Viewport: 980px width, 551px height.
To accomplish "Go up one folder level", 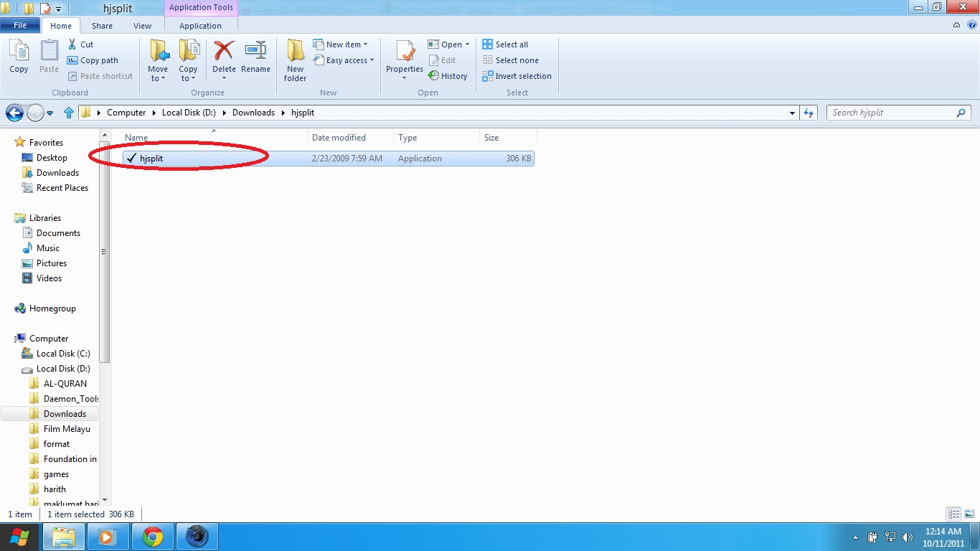I will (x=69, y=113).
